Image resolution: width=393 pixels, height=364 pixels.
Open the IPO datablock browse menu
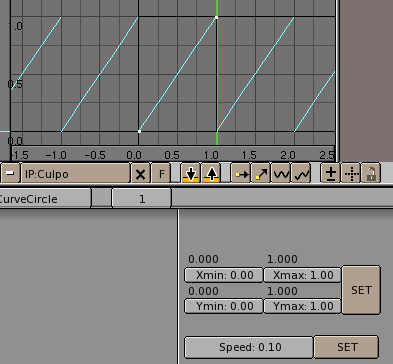[x=10, y=174]
